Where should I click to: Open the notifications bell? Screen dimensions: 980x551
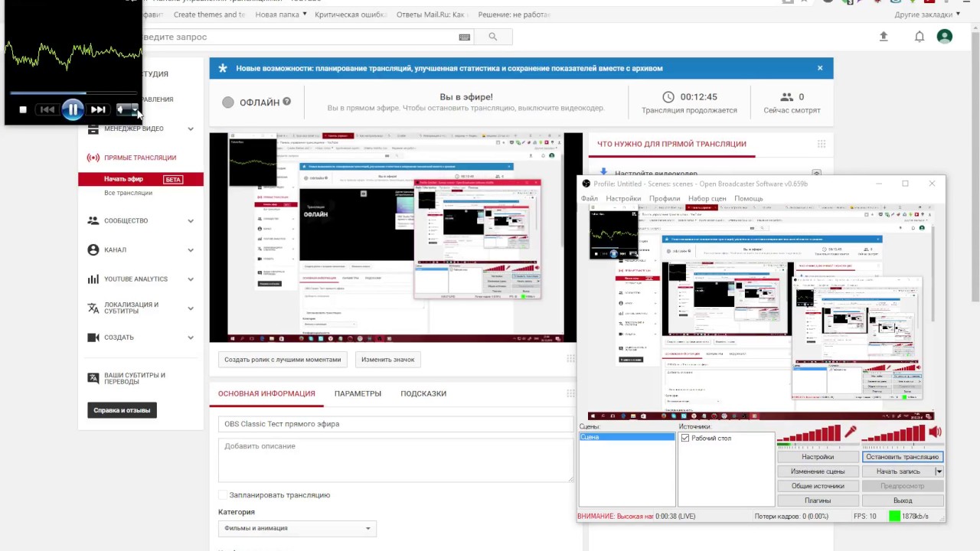click(920, 37)
